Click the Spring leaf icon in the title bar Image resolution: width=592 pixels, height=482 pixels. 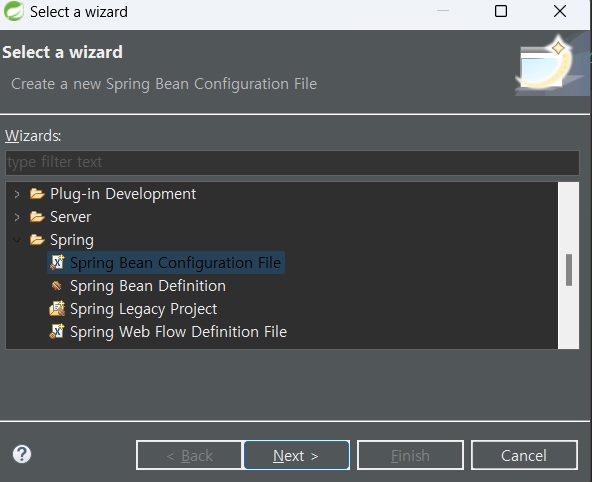(14, 11)
